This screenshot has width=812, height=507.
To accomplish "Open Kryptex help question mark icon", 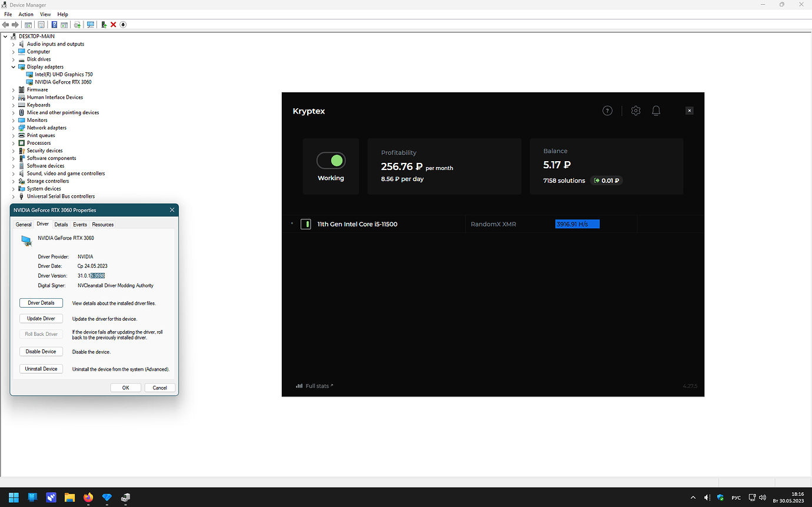I will coord(607,111).
